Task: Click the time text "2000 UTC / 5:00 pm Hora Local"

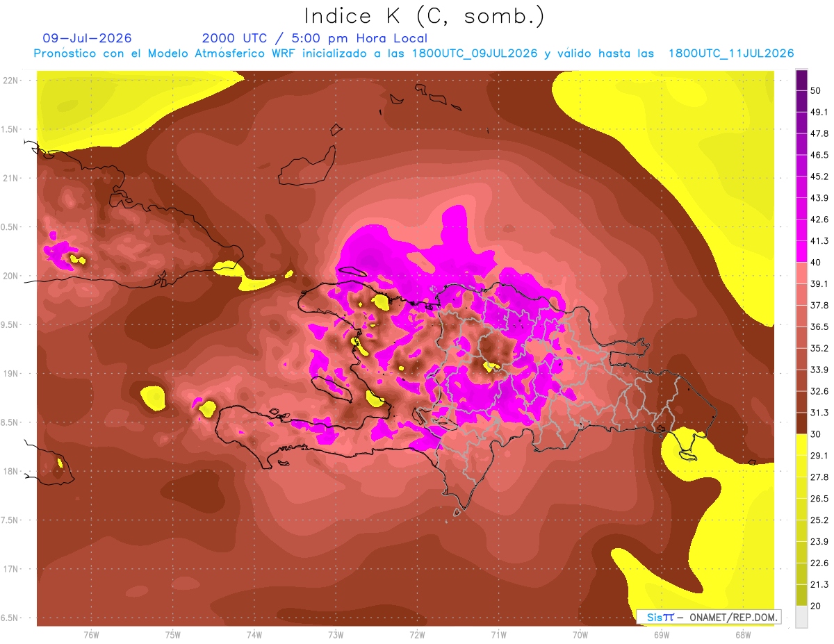Action: pyautogui.click(x=315, y=38)
